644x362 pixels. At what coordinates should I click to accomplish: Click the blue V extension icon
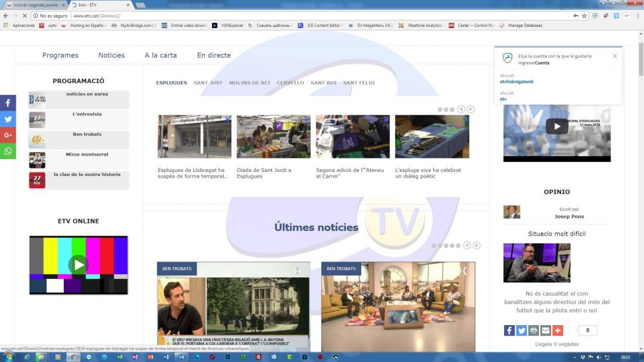[616, 16]
